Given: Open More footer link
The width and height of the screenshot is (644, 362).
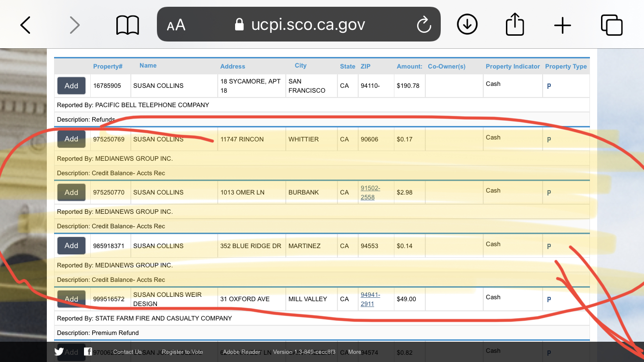Looking at the screenshot, I should click(355, 352).
